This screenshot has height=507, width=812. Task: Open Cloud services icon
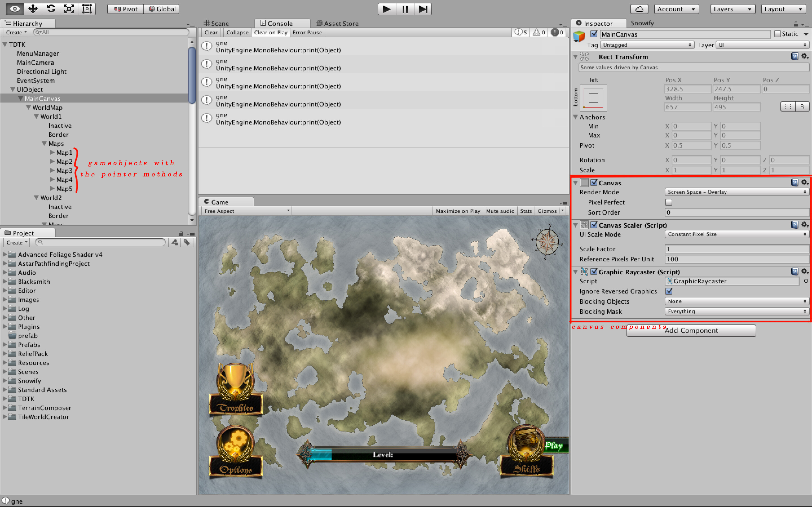(x=639, y=9)
